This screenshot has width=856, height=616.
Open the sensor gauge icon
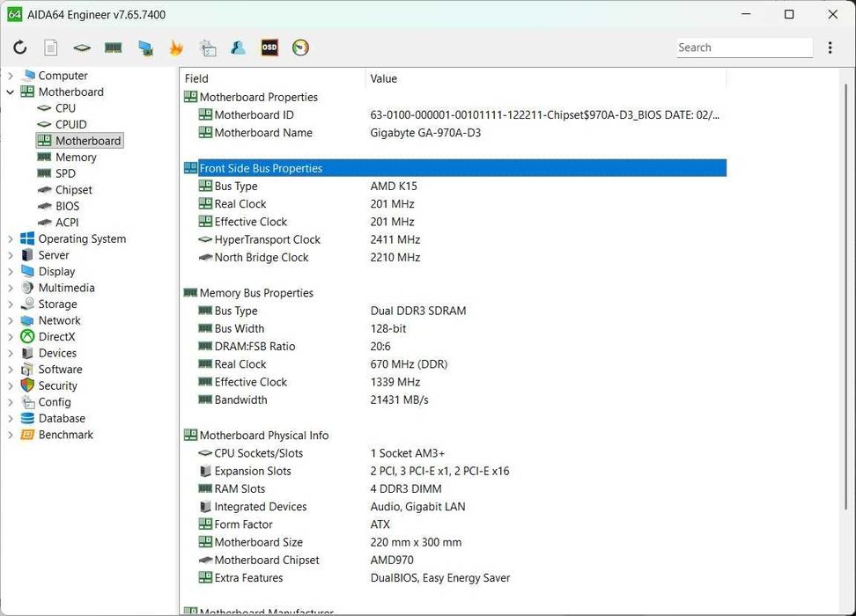301,48
